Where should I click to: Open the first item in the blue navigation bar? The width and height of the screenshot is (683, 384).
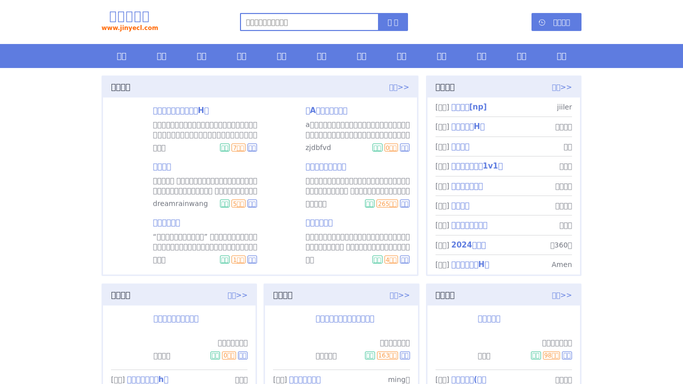[x=122, y=56]
